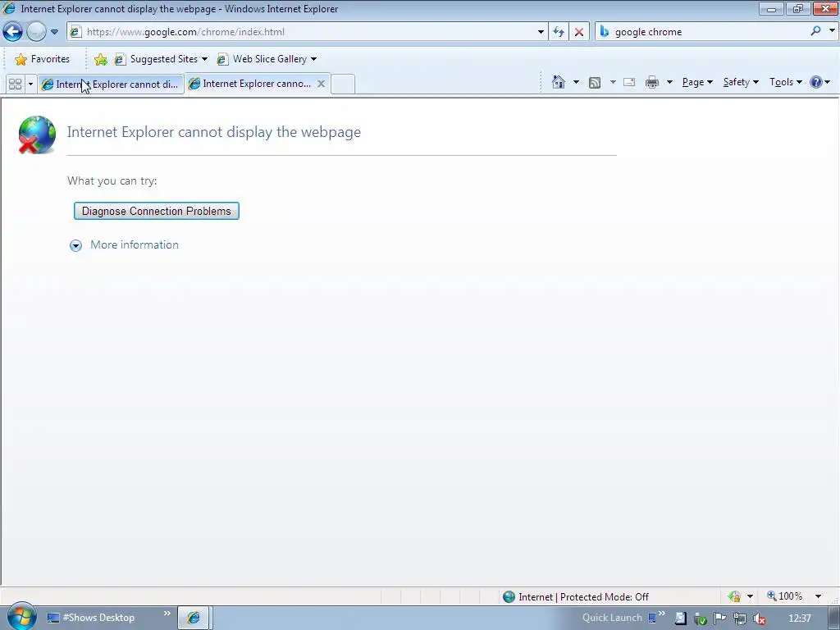840x630 pixels.
Task: Switch to first Internet Explorer cannot di... tab
Action: pos(111,84)
